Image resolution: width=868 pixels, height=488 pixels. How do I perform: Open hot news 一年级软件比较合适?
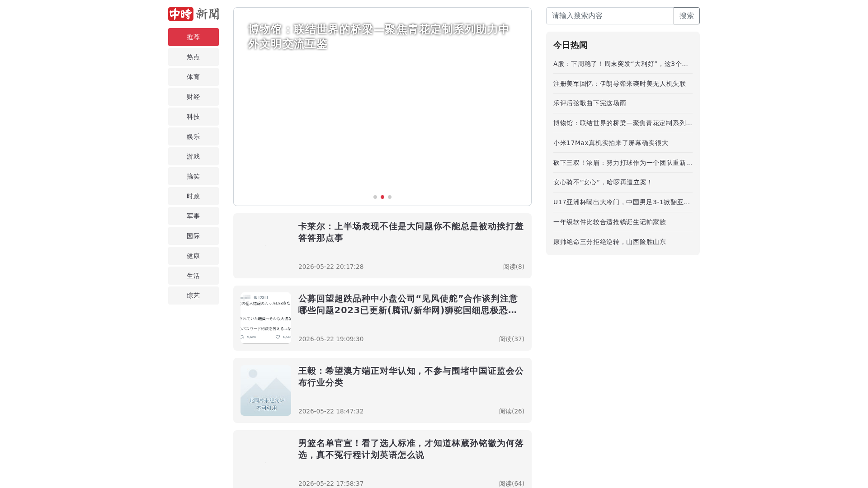[x=609, y=222]
